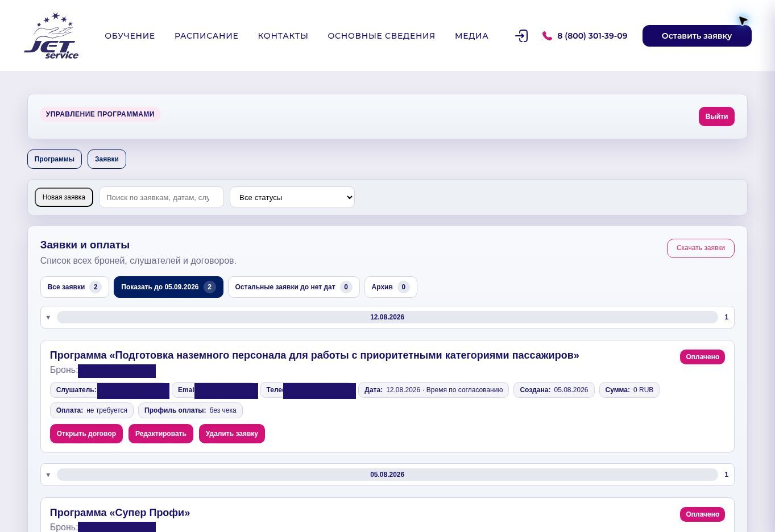Select the Показать до 05.09.2026 filter
Screen dimensions: 775x532
click(168, 287)
